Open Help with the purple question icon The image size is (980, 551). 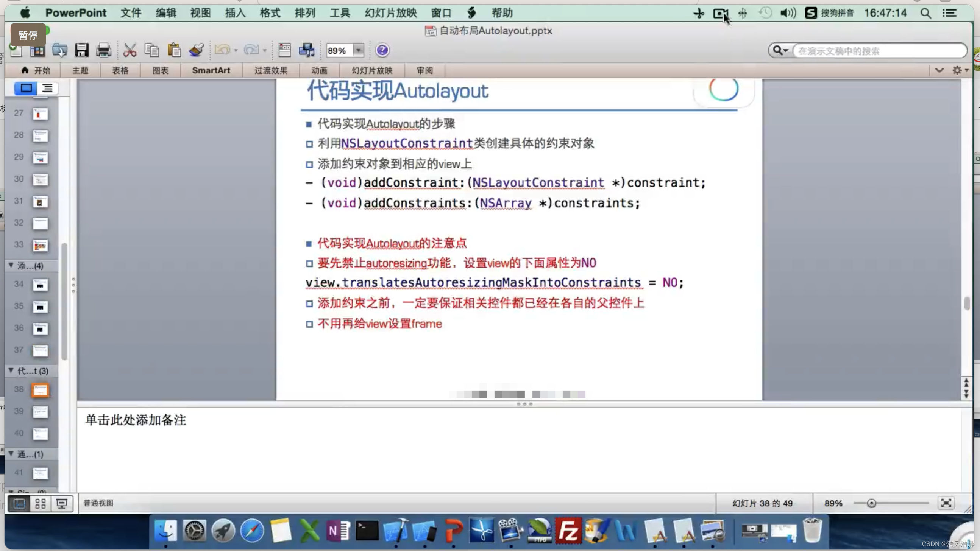(382, 50)
